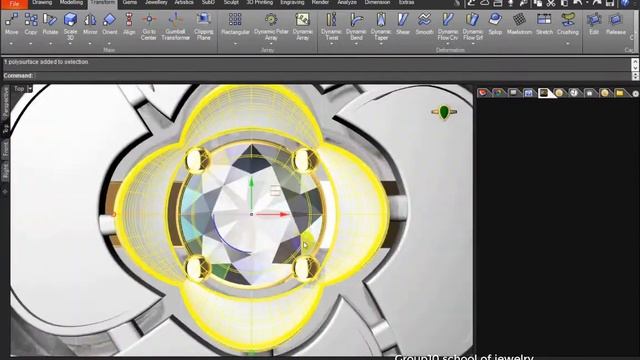Image resolution: width=640 pixels, height=360 pixels.
Task: Click the red icon tab in right panel
Action: pos(483,93)
